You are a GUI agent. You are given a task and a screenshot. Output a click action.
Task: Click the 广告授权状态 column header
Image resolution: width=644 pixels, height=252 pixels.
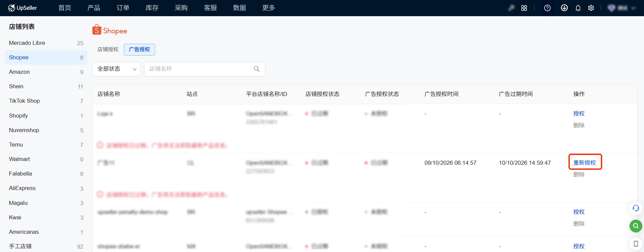tap(382, 94)
